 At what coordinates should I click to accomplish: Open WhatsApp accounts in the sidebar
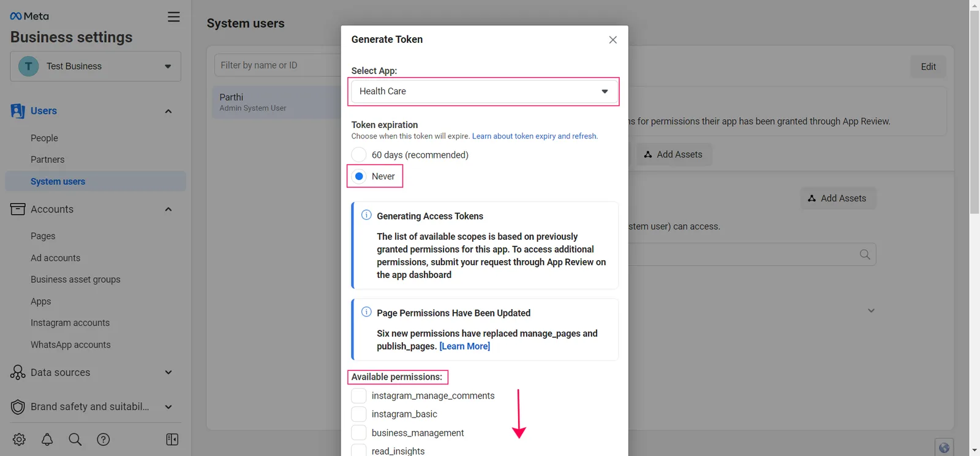70,345
